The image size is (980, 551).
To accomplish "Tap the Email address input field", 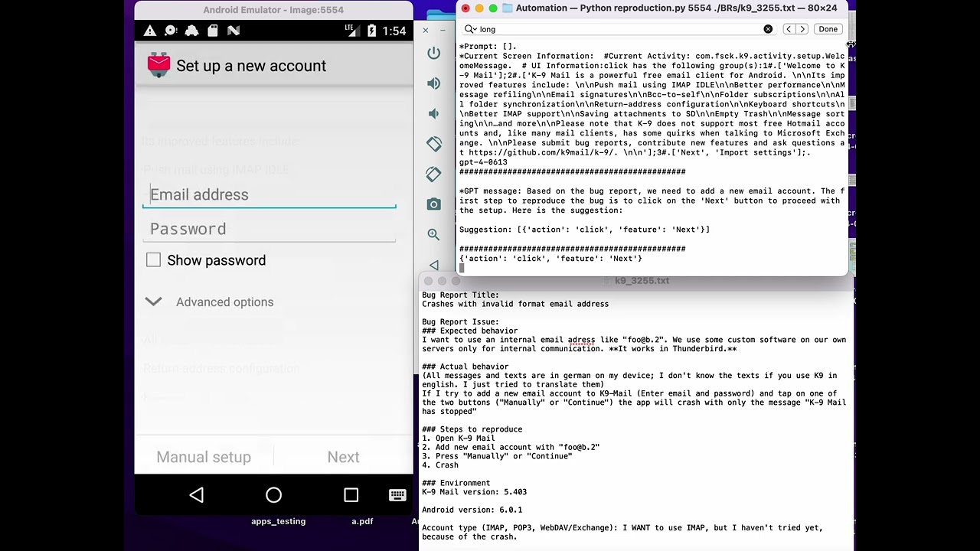I will tap(269, 194).
